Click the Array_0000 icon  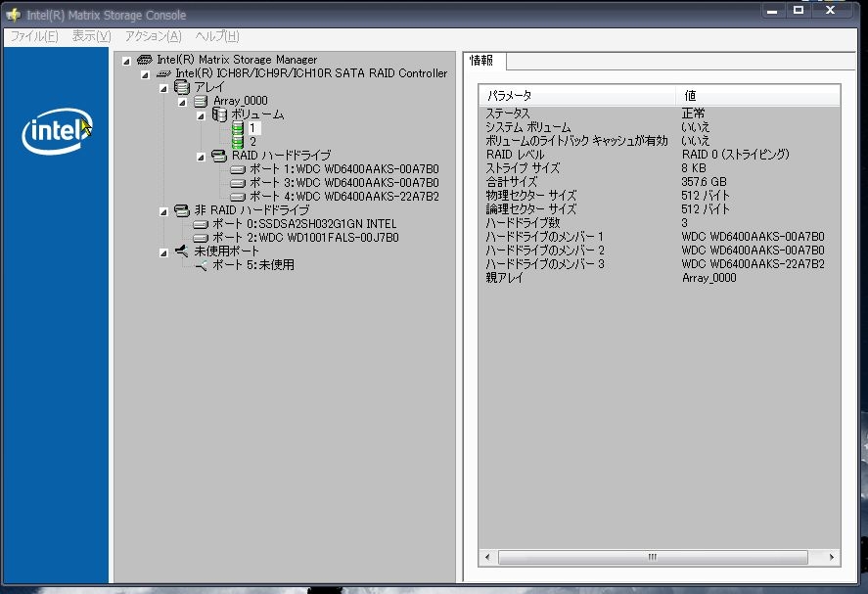point(201,101)
